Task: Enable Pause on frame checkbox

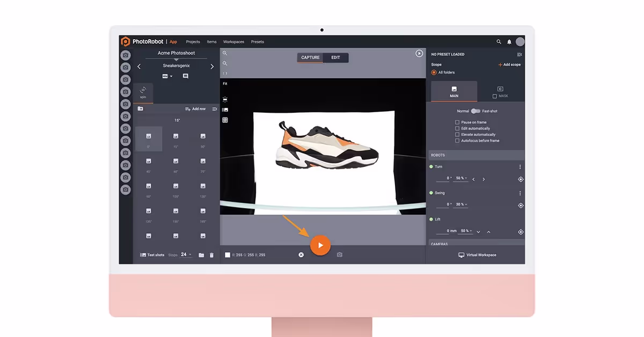Action: 457,122
